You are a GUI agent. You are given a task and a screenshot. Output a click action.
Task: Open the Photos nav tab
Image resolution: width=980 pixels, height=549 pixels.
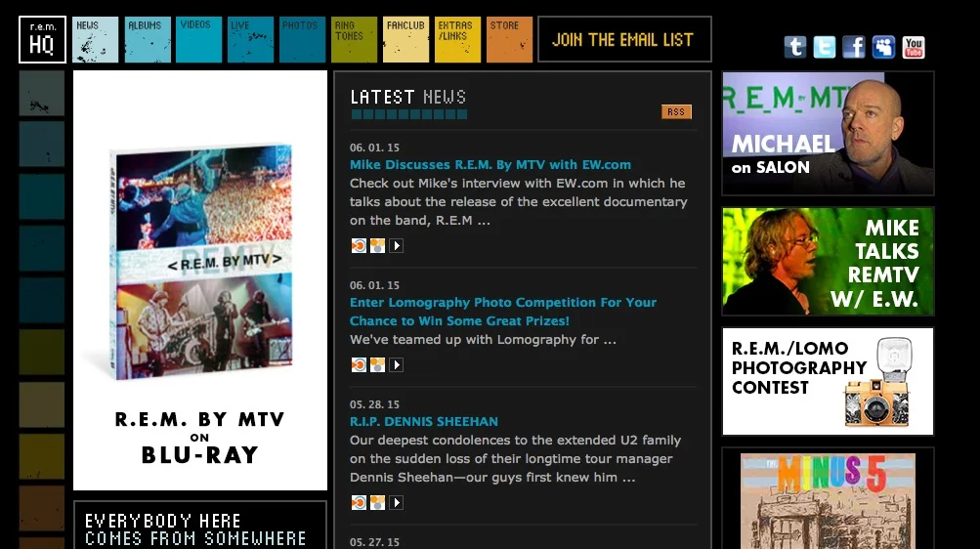(303, 39)
